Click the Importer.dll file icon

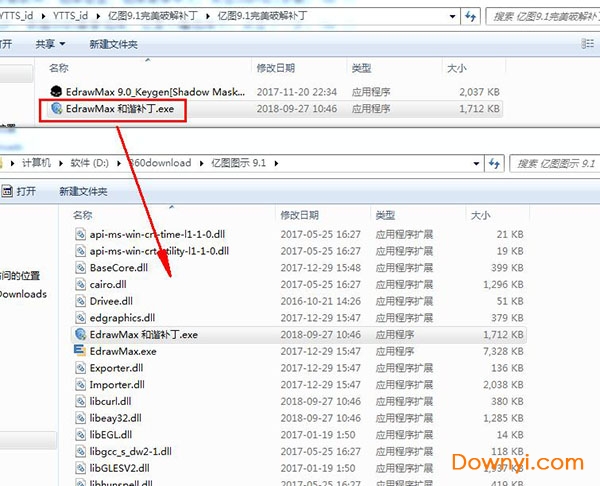[x=80, y=384]
